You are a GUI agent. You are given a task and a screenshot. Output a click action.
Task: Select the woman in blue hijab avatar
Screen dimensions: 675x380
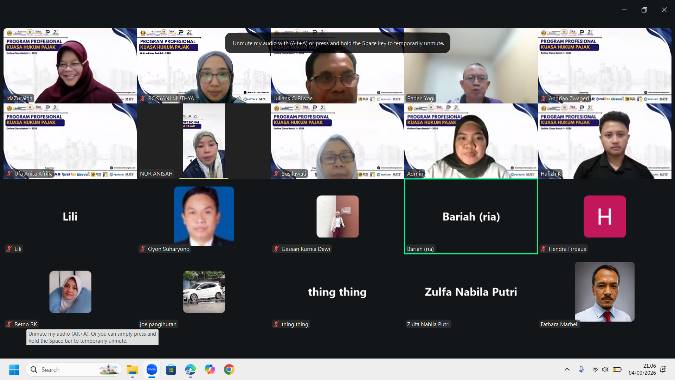pyautogui.click(x=70, y=292)
